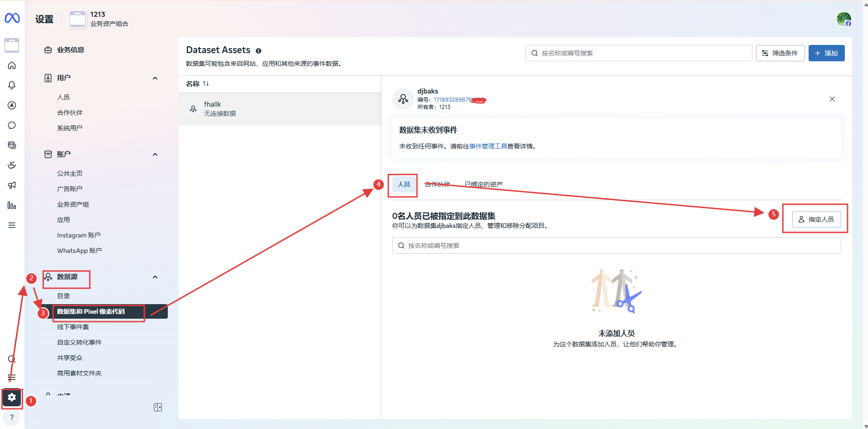Image resolution: width=868 pixels, height=429 pixels.
Task: Open settings gear icon
Action: (x=12, y=397)
